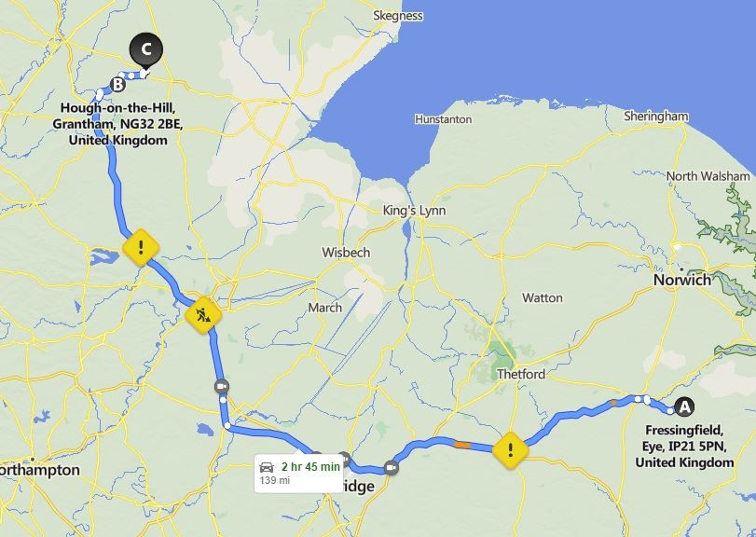
Task: Click the start marker A near Fressingfield
Action: coord(684,406)
